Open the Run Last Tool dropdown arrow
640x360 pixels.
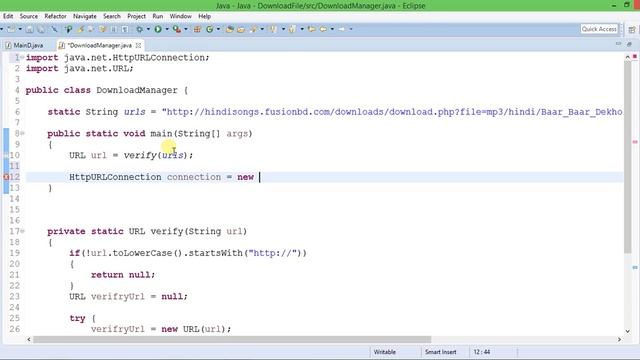tap(186, 29)
